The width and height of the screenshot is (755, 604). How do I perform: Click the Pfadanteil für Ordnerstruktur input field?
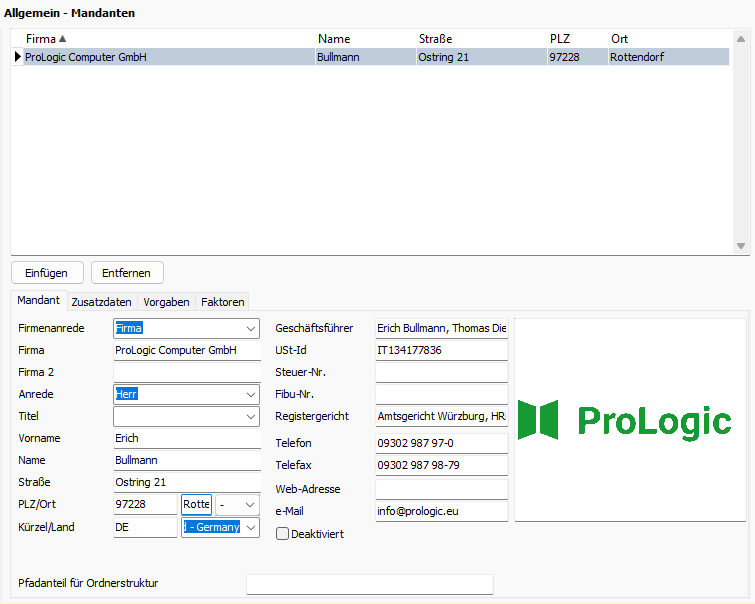click(370, 584)
